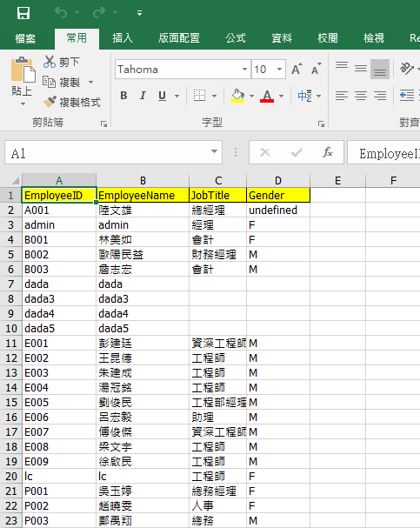This screenshot has width=420, height=528.
Task: Apply red font color
Action: [x=267, y=96]
